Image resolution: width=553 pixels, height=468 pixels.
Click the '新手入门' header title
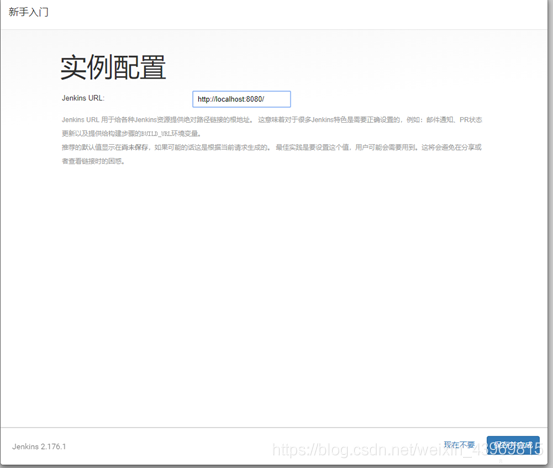pos(29,12)
